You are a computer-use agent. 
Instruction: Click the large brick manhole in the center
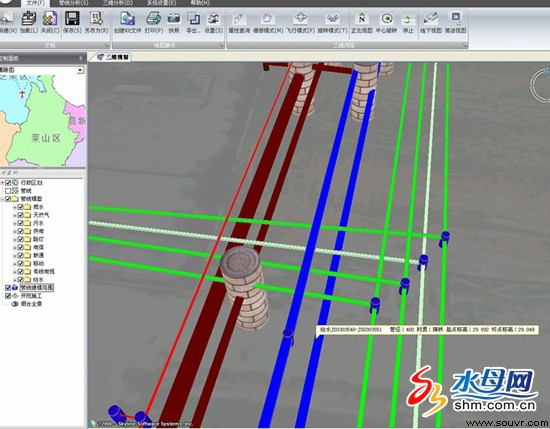tap(244, 288)
